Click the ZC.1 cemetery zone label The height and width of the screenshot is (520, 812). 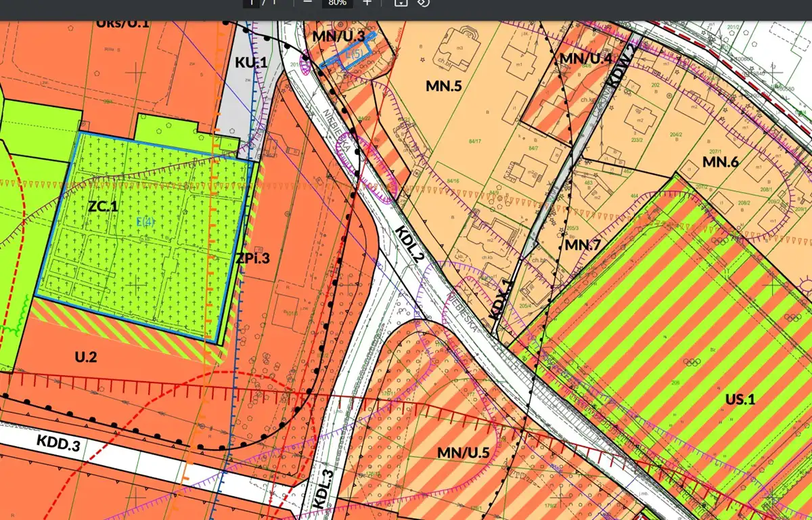[x=103, y=206]
